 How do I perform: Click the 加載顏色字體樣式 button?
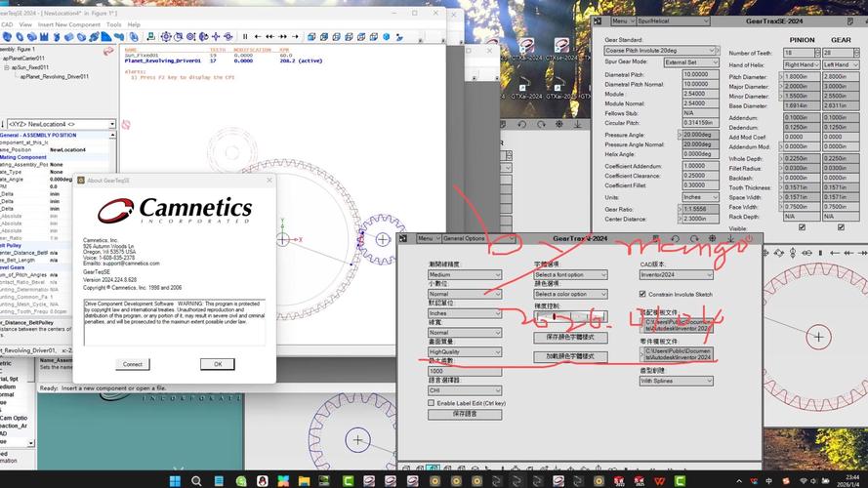(x=570, y=356)
